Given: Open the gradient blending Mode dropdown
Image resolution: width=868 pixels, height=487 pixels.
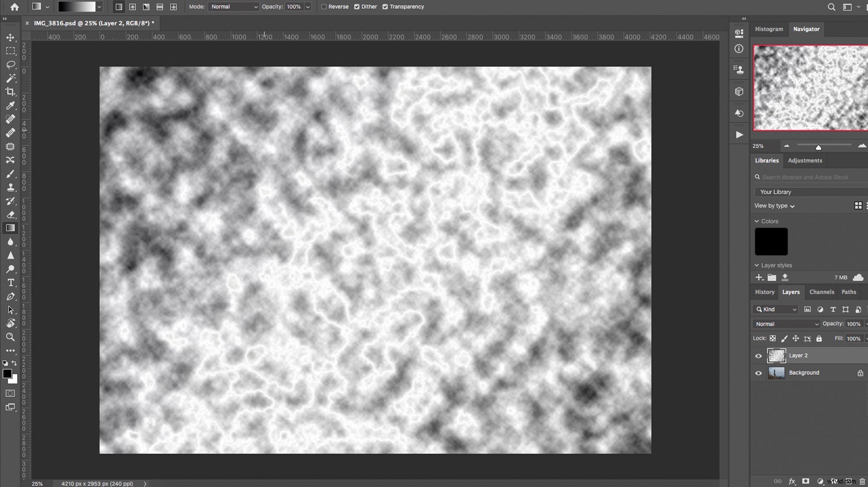Looking at the screenshot, I should pyautogui.click(x=233, y=6).
